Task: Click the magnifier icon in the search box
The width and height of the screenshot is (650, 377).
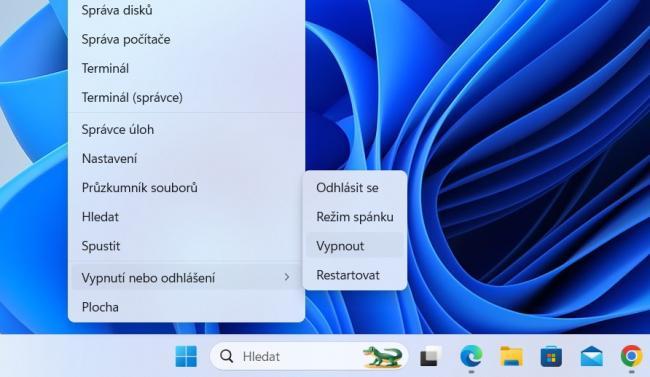Action: [x=226, y=356]
